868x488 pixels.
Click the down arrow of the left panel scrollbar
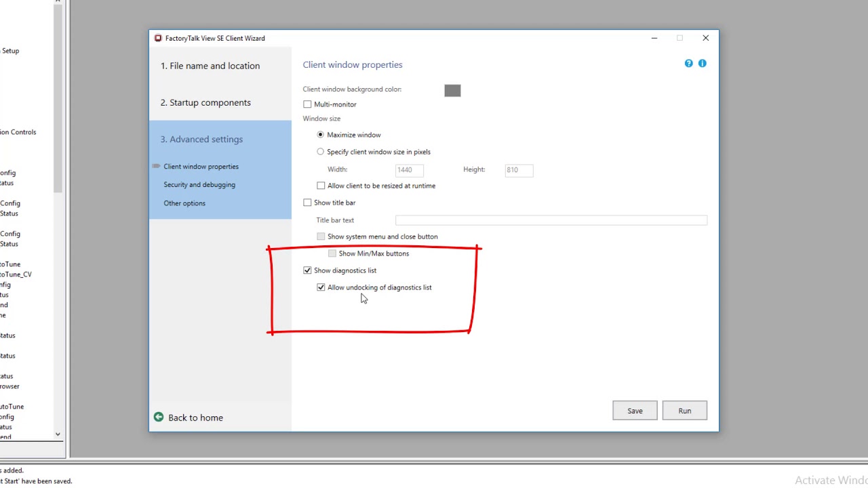(x=58, y=434)
